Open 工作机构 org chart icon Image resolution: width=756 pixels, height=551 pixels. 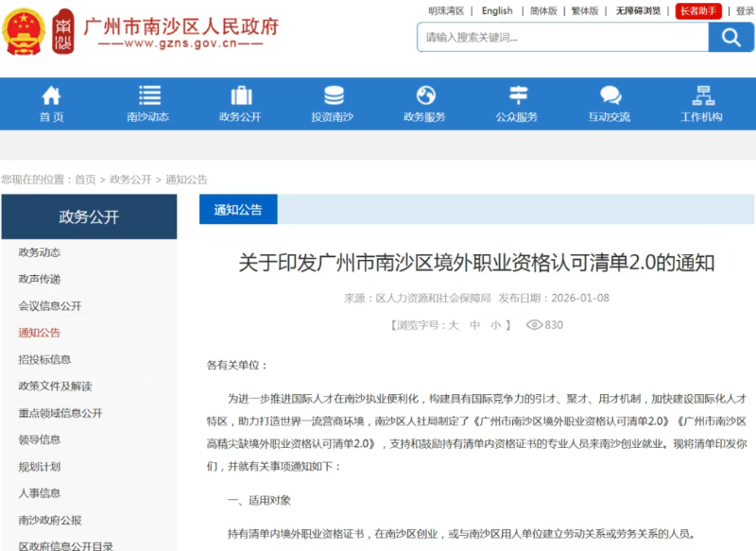pyautogui.click(x=701, y=95)
